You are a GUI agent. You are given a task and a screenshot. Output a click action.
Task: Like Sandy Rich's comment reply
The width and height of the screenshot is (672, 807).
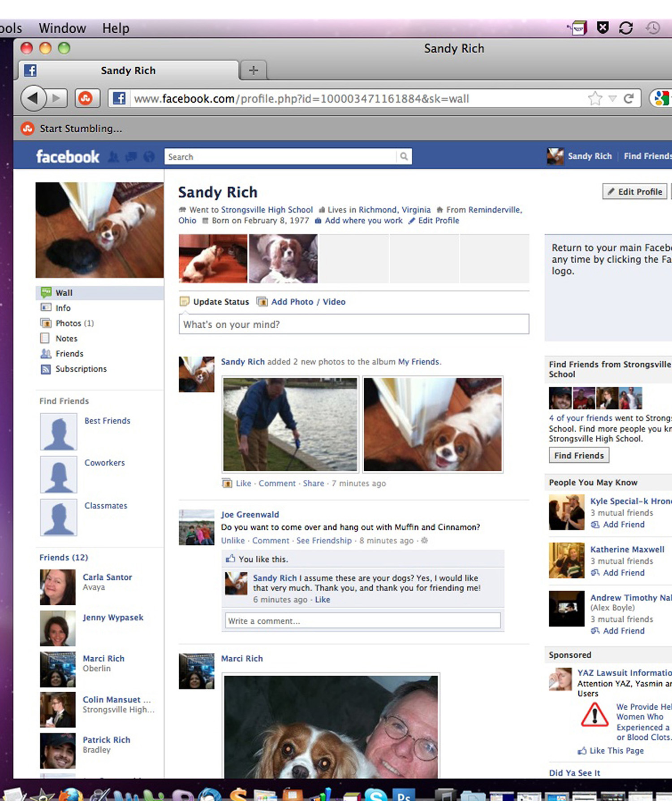322,600
